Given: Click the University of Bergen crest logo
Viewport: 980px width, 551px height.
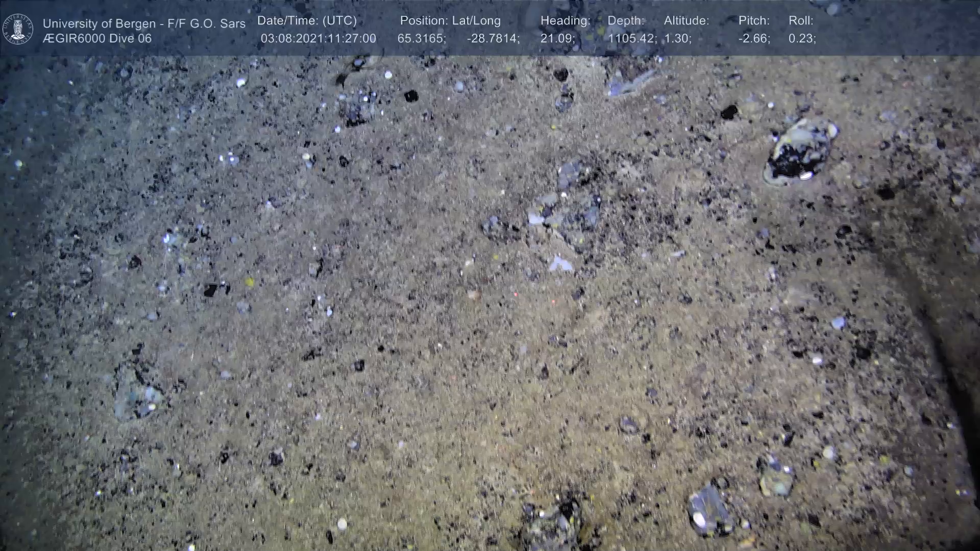Looking at the screenshot, I should (18, 29).
